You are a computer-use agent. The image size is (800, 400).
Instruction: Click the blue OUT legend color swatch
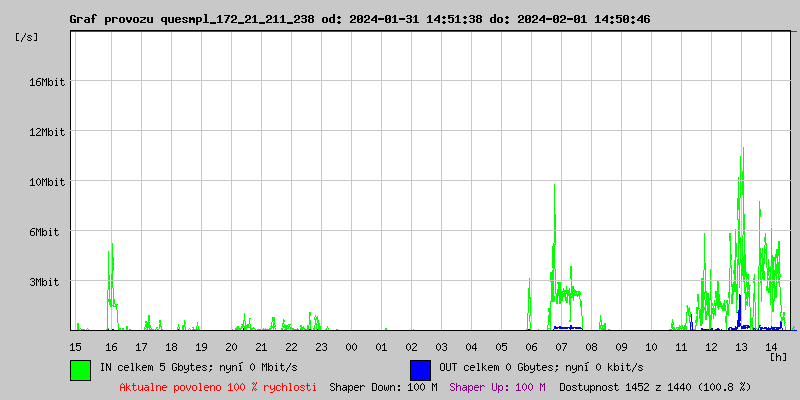pyautogui.click(x=420, y=369)
